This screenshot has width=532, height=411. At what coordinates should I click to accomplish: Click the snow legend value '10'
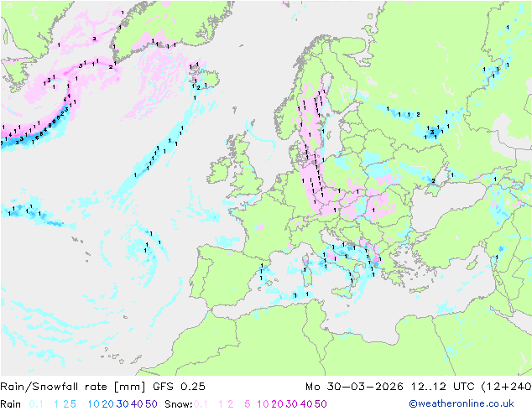coord(263,404)
